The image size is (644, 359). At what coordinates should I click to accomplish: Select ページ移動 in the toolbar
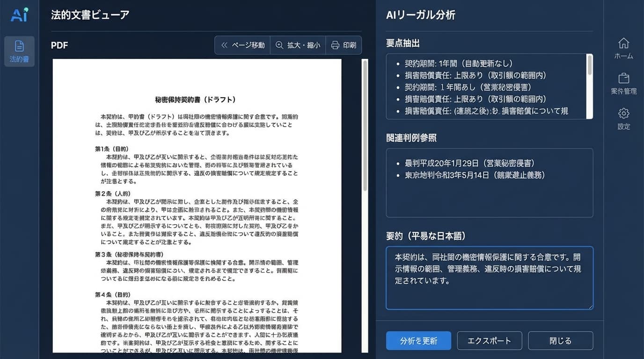[242, 45]
